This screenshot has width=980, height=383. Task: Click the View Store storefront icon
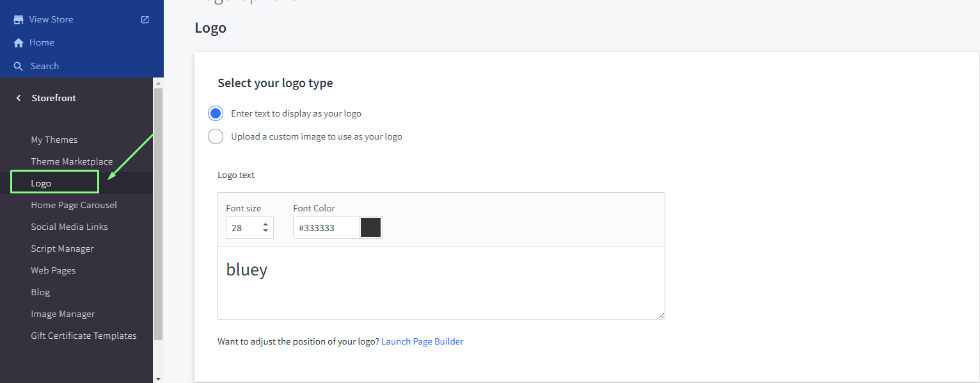click(19, 19)
